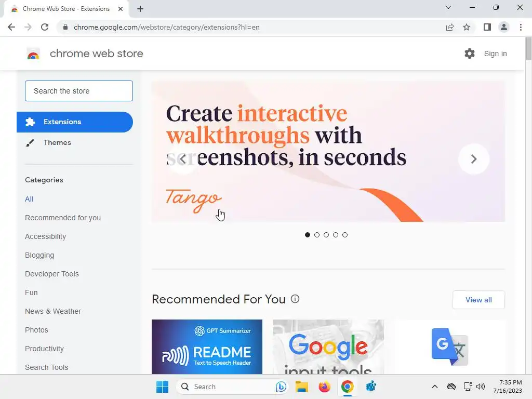The image size is (532, 399).
Task: Select the second carousel dot
Action: click(x=317, y=235)
